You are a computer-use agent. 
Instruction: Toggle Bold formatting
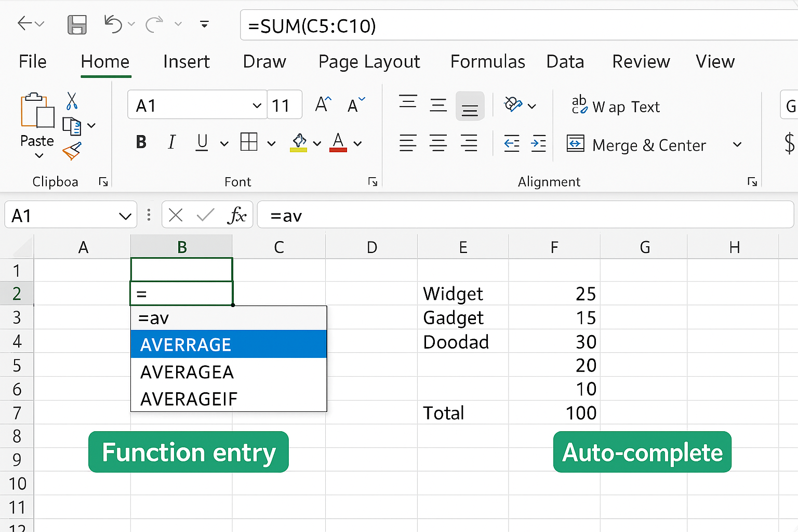coord(141,142)
